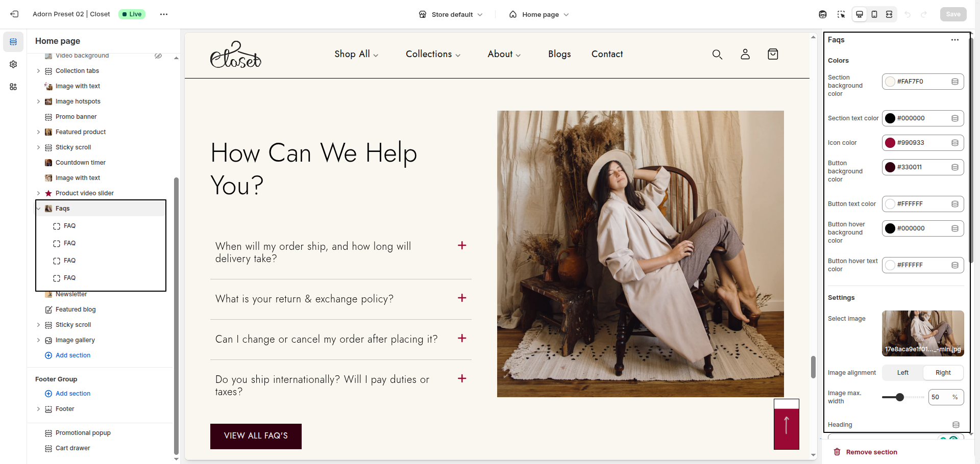Click the selected FAQ image thumbnail
Image resolution: width=980 pixels, height=464 pixels.
923,333
